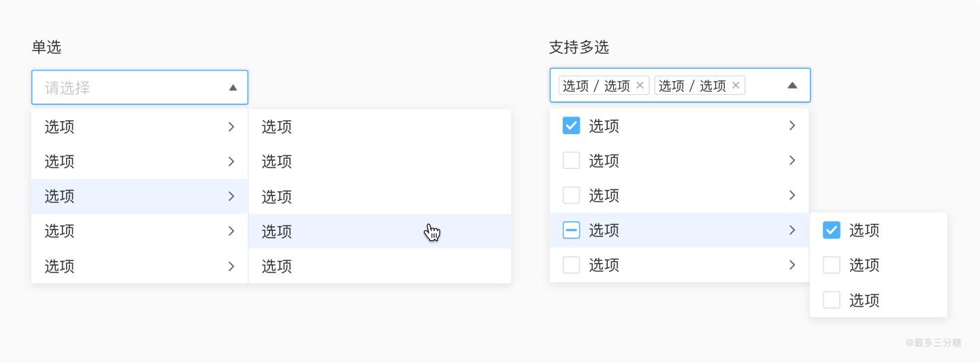Collapse the single-select 请选择 dropdown arrow

coord(233,88)
